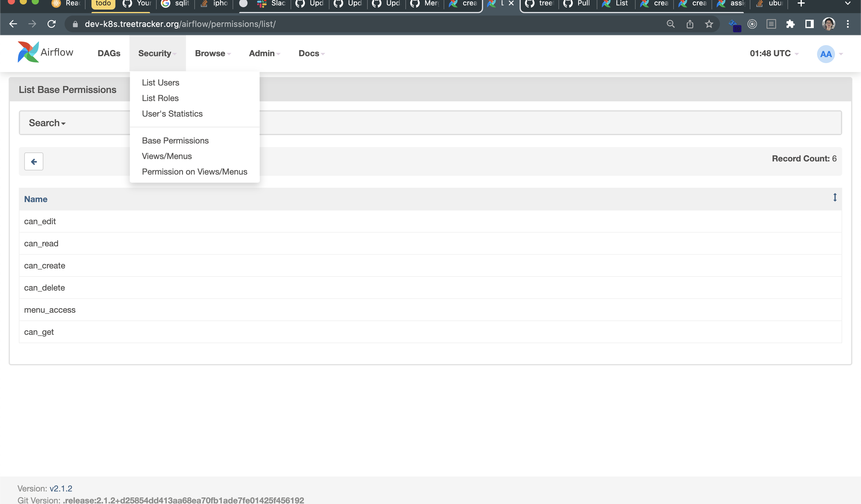Reload the page via the refresh icon

coord(52,24)
